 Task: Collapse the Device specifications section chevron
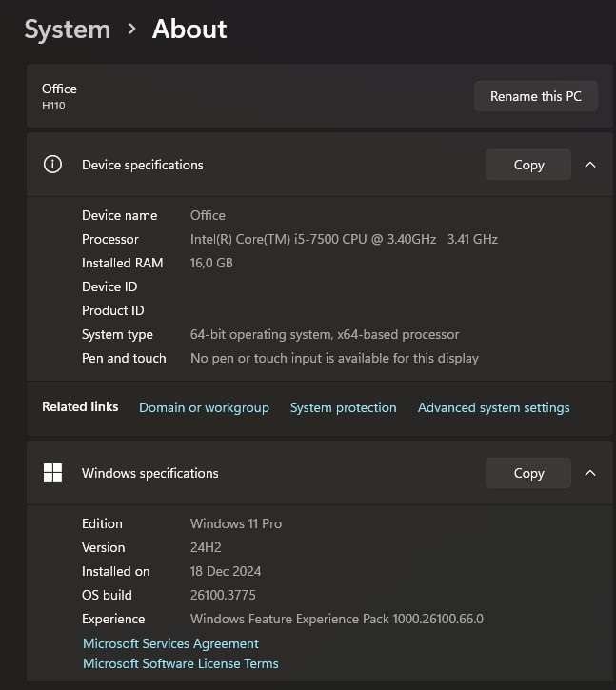[x=590, y=165]
